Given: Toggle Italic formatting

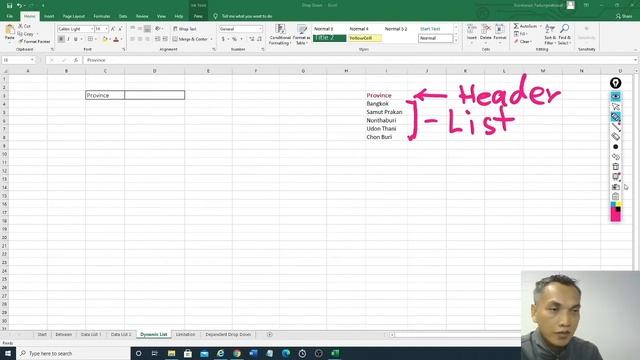Looking at the screenshot, I should [68, 39].
